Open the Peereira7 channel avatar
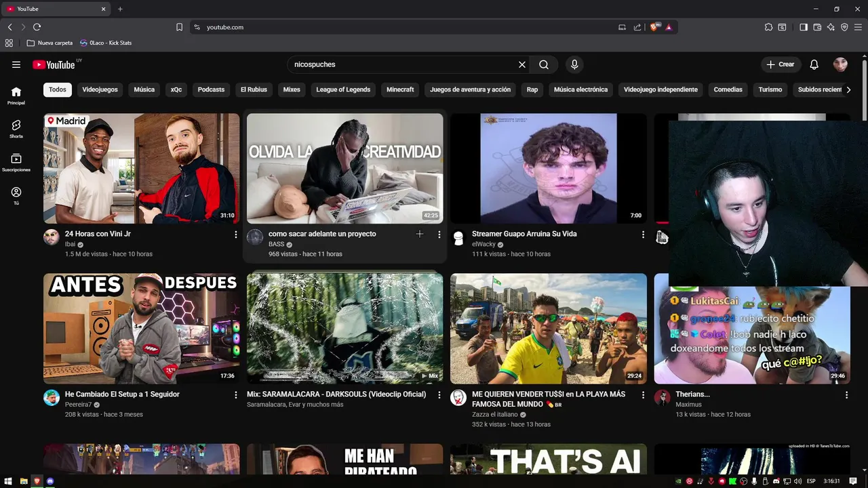 [52, 397]
